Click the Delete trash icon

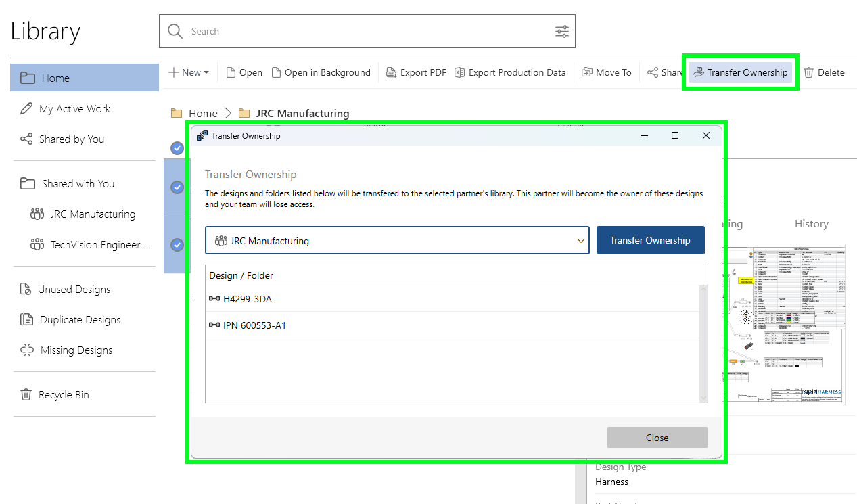(808, 72)
